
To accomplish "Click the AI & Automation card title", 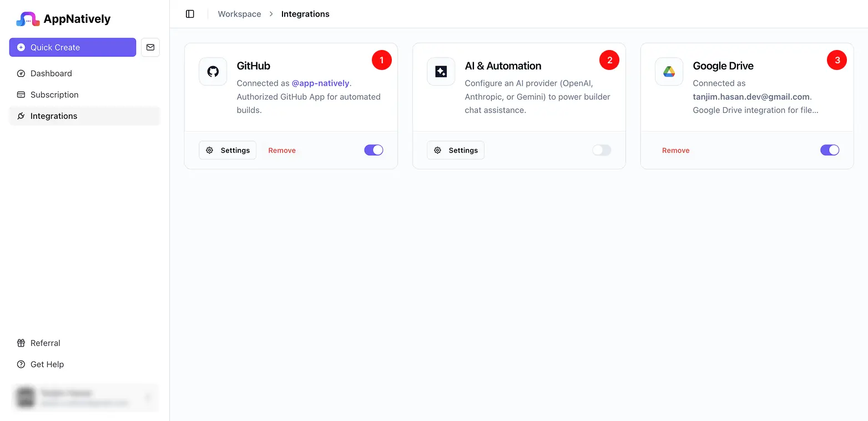I will click(x=503, y=66).
